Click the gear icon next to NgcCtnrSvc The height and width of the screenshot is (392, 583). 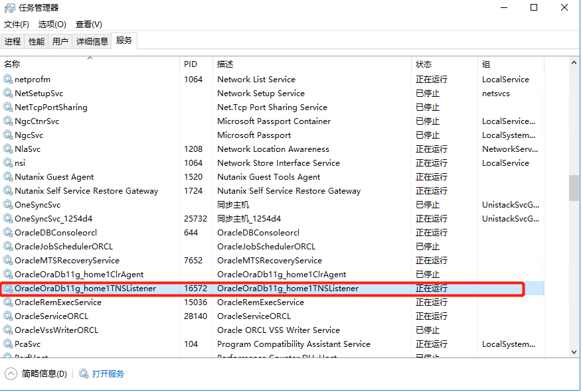(x=8, y=121)
